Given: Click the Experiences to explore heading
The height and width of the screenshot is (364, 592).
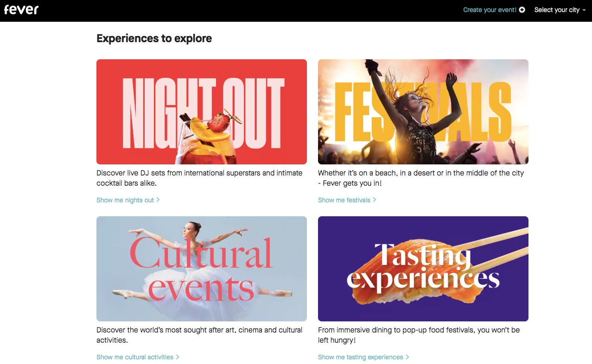Looking at the screenshot, I should point(154,38).
